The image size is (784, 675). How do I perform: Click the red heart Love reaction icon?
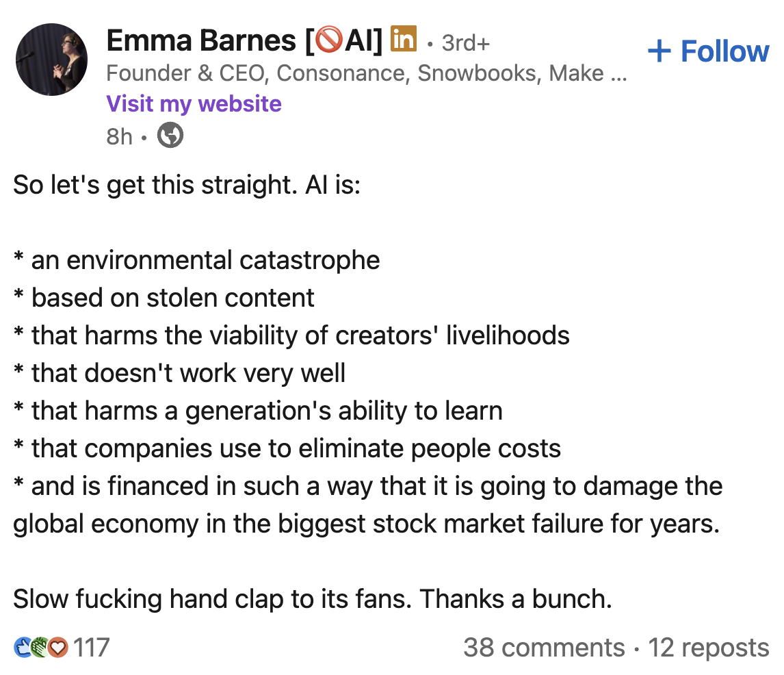58,647
